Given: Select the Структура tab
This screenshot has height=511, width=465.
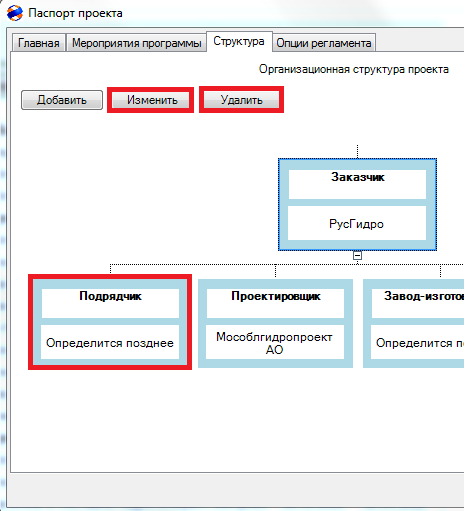Looking at the screenshot, I should [x=239, y=41].
